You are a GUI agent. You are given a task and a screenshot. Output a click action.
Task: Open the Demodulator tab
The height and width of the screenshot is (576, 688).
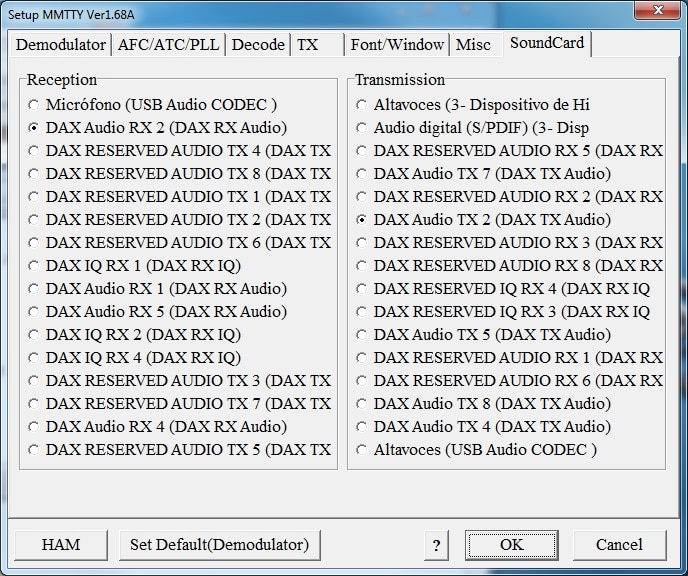[61, 45]
